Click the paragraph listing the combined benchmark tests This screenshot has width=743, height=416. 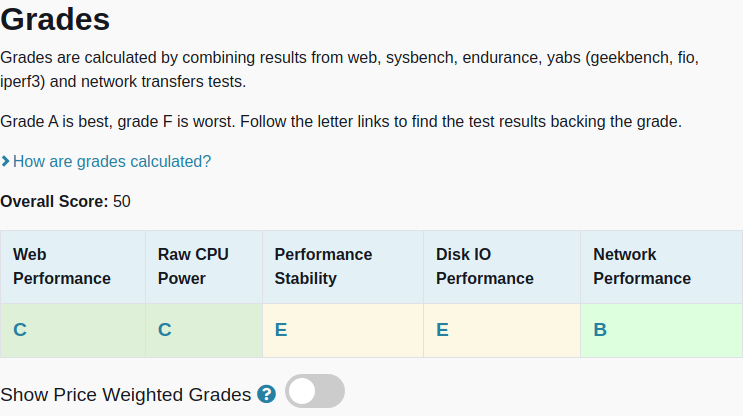click(x=350, y=69)
